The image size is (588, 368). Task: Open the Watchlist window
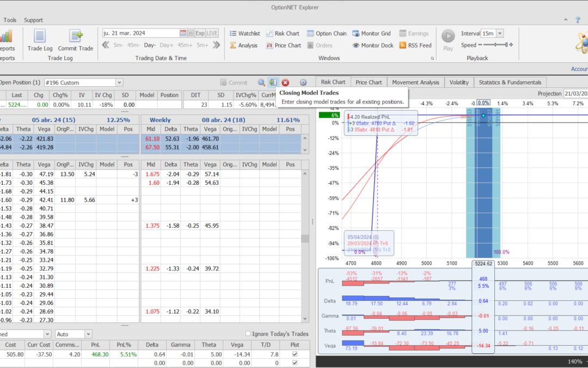pyautogui.click(x=244, y=33)
